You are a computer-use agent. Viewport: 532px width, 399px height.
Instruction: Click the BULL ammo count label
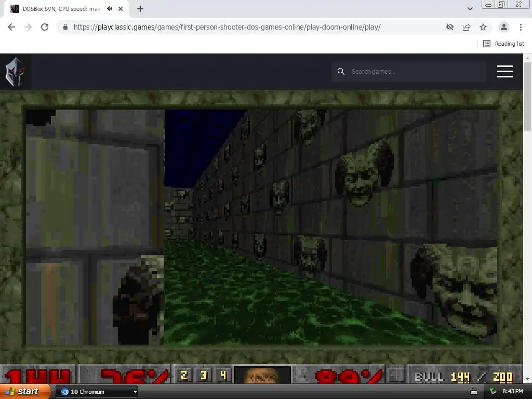coord(429,377)
